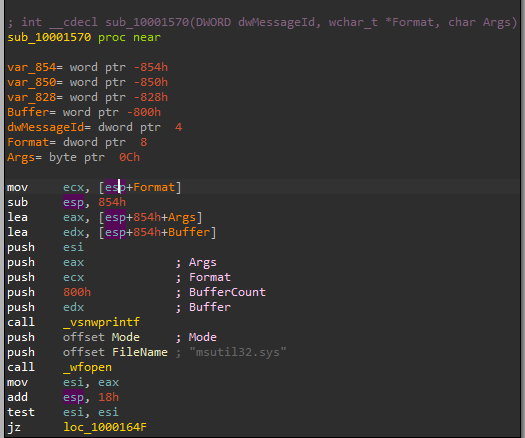Select the 854h operand in sub esp
The width and height of the screenshot is (525, 438).
coord(112,202)
